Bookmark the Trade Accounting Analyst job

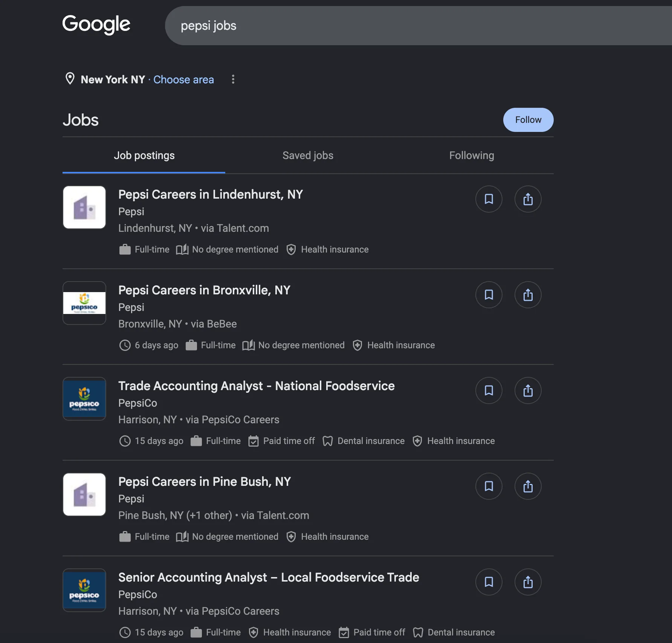[x=489, y=390]
